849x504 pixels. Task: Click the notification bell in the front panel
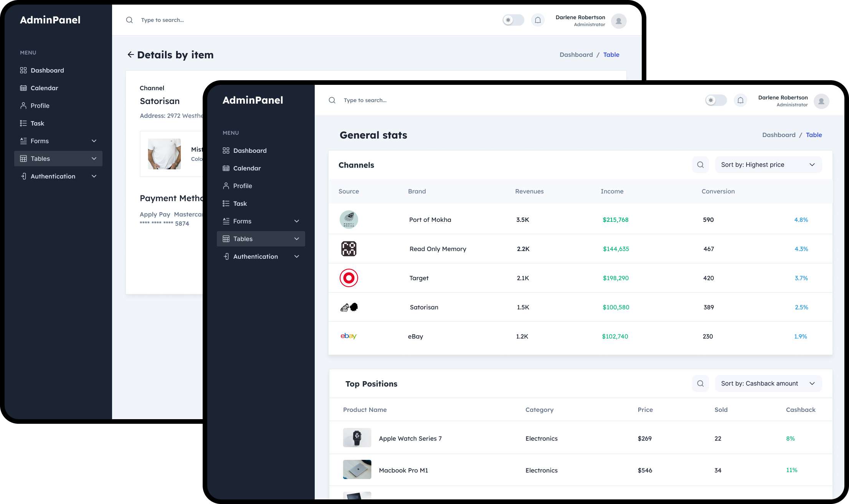pos(740,101)
